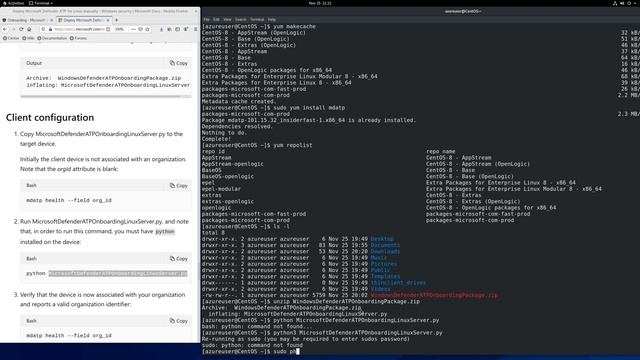This screenshot has width=640, height=360.
Task: Open Firefox hamburger menu
Action: point(196,29)
